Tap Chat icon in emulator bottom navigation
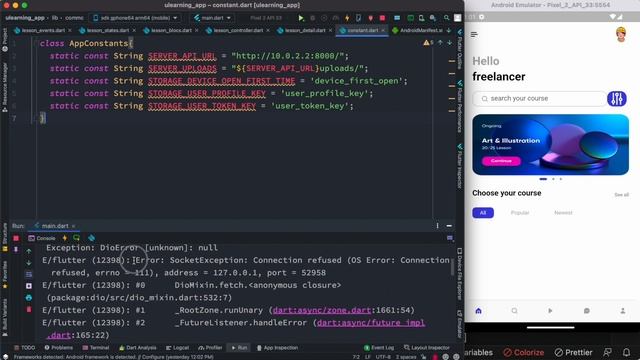640x360 pixels. click(x=587, y=311)
